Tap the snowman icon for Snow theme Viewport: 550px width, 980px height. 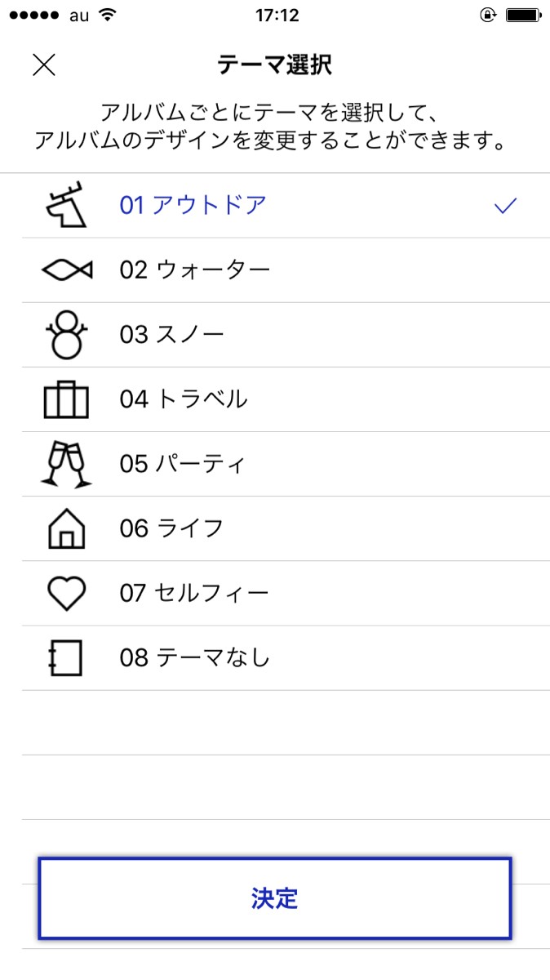click(x=65, y=335)
